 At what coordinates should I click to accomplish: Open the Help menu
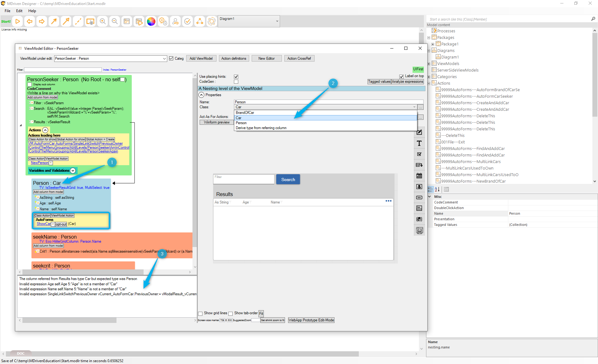click(32, 11)
